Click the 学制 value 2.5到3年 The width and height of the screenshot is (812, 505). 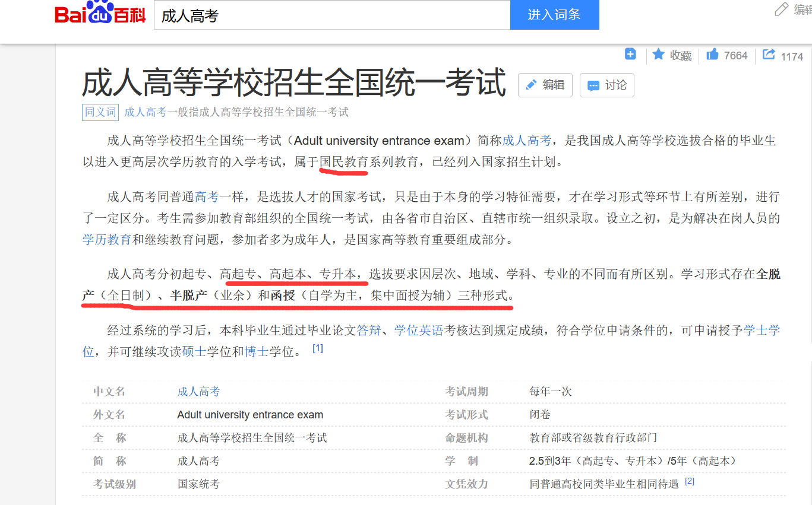[634, 461]
